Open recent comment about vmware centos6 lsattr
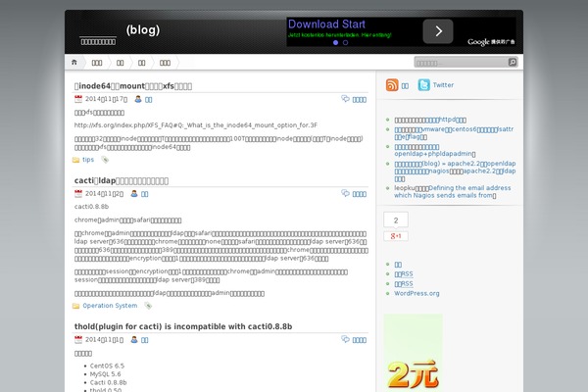This screenshot has width=588, height=392. point(454,133)
